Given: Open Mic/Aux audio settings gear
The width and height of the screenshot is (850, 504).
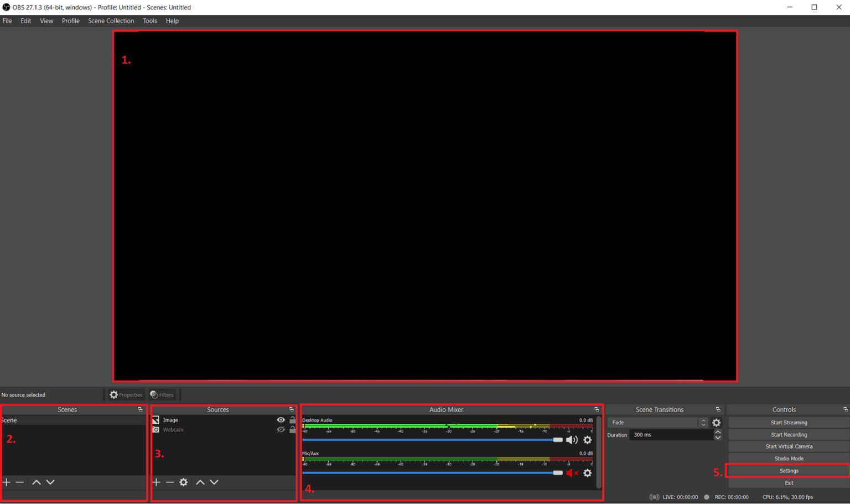Looking at the screenshot, I should coord(588,473).
